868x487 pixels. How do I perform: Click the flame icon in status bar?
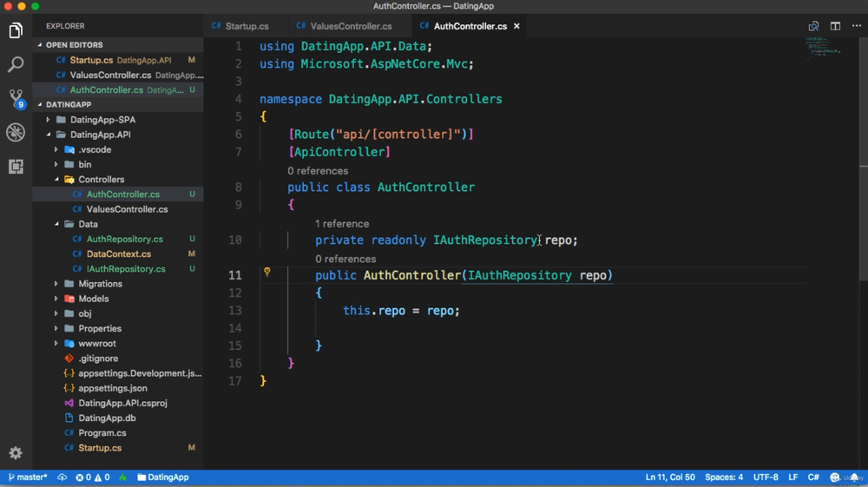[x=123, y=477]
